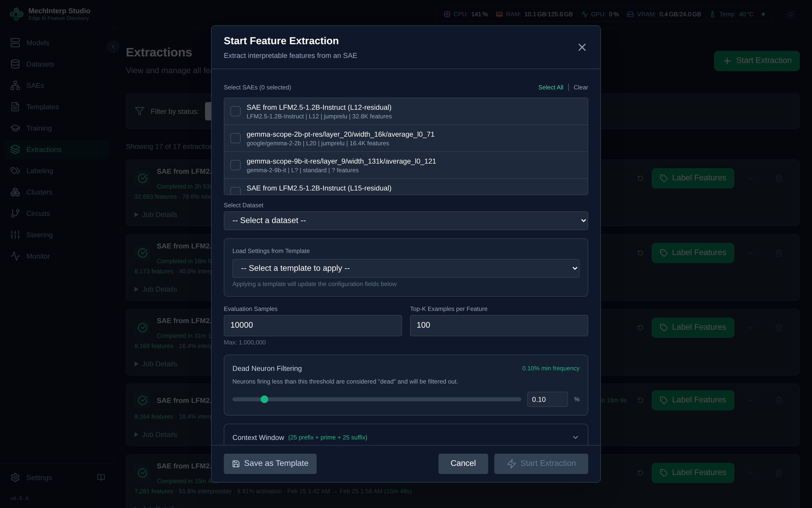Click the tag icon on the 7,281 features Label Features
812x508 pixels.
click(663, 473)
